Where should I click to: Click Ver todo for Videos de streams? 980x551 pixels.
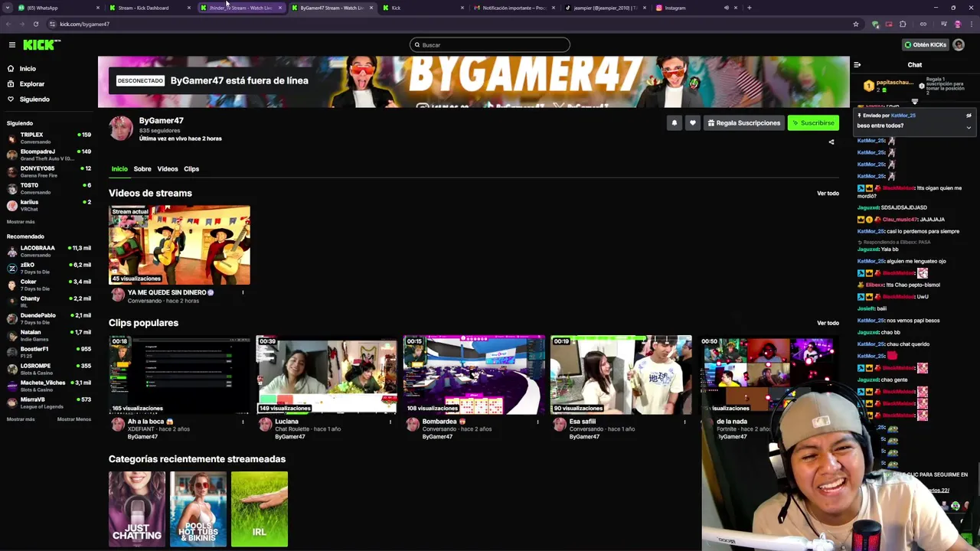coord(828,194)
